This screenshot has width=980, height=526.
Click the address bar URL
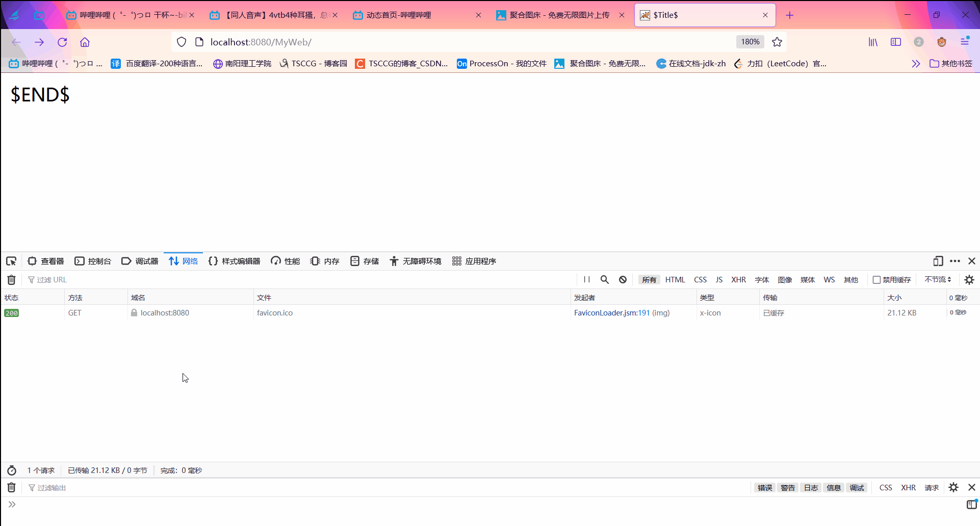click(261, 42)
